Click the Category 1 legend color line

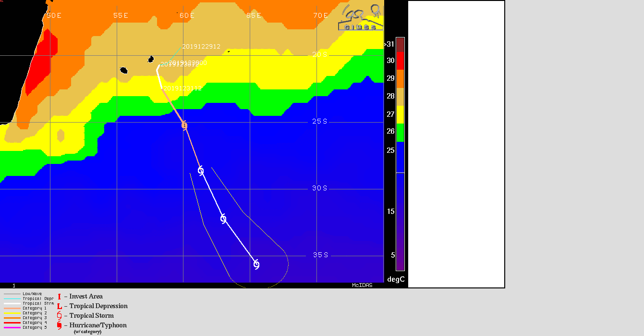click(12, 308)
